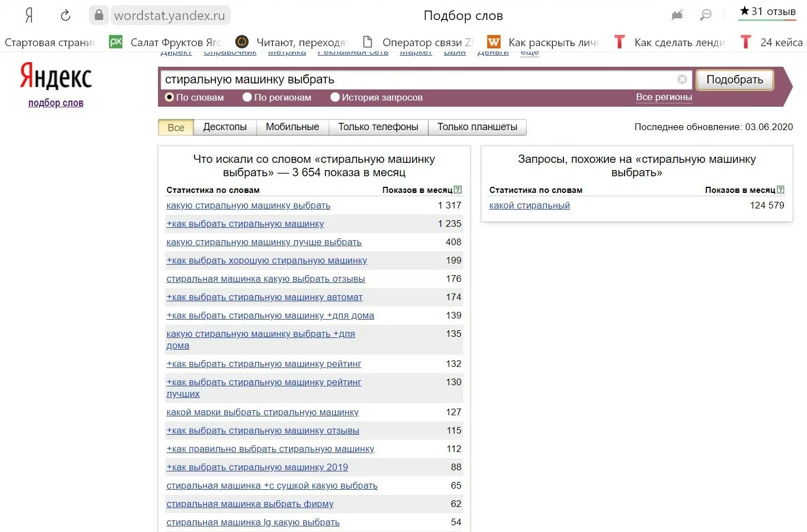Switch to the 'Только телефоны' tab
Image resolution: width=807 pixels, height=532 pixels.
(x=378, y=127)
